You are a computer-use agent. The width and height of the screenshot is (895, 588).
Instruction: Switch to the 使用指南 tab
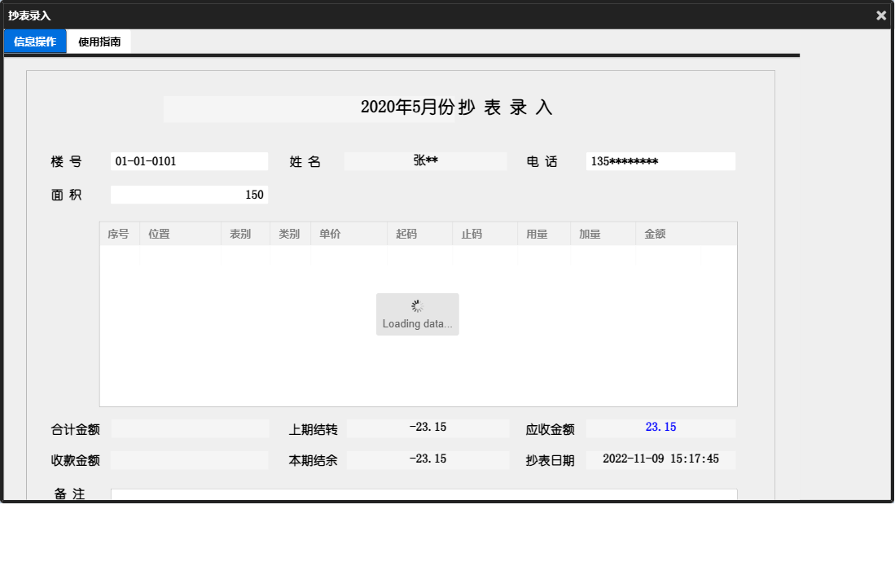coord(100,41)
